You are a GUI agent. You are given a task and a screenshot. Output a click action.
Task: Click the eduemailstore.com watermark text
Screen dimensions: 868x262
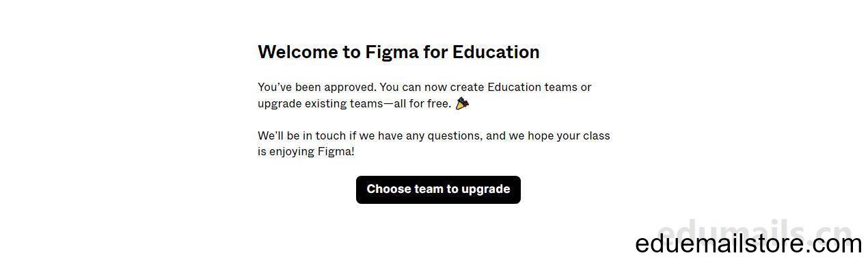(749, 244)
